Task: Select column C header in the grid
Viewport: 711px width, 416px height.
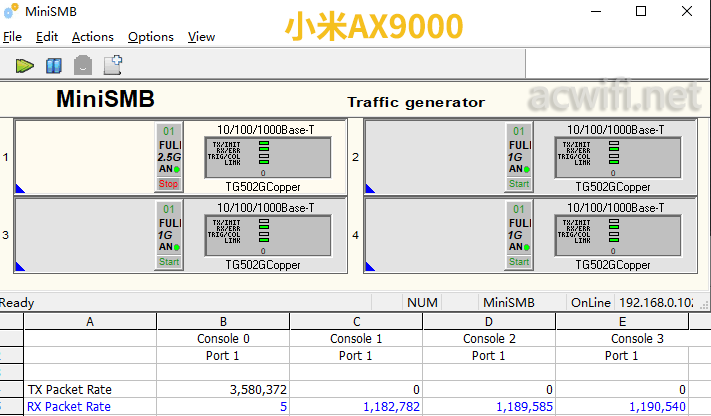Action: 356,322
